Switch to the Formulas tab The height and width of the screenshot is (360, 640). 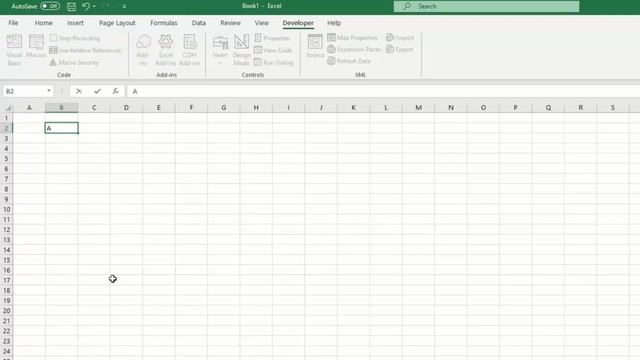(x=164, y=23)
